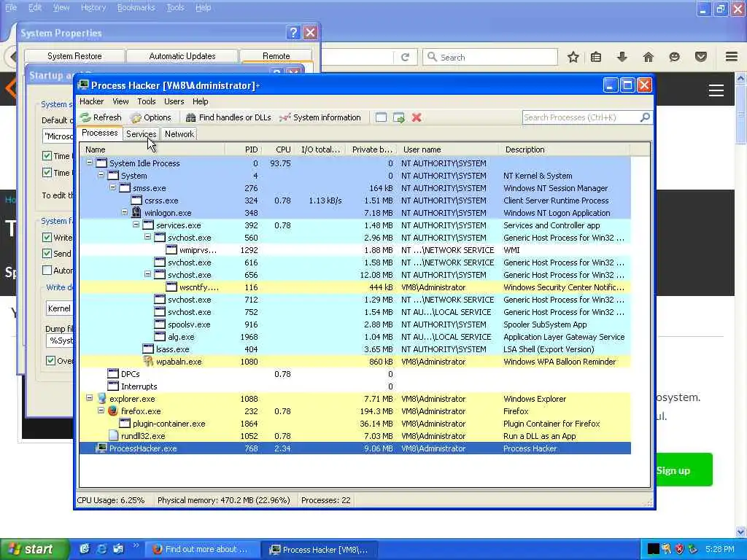
Task: Click the Refresh toolbar button
Action: (101, 117)
